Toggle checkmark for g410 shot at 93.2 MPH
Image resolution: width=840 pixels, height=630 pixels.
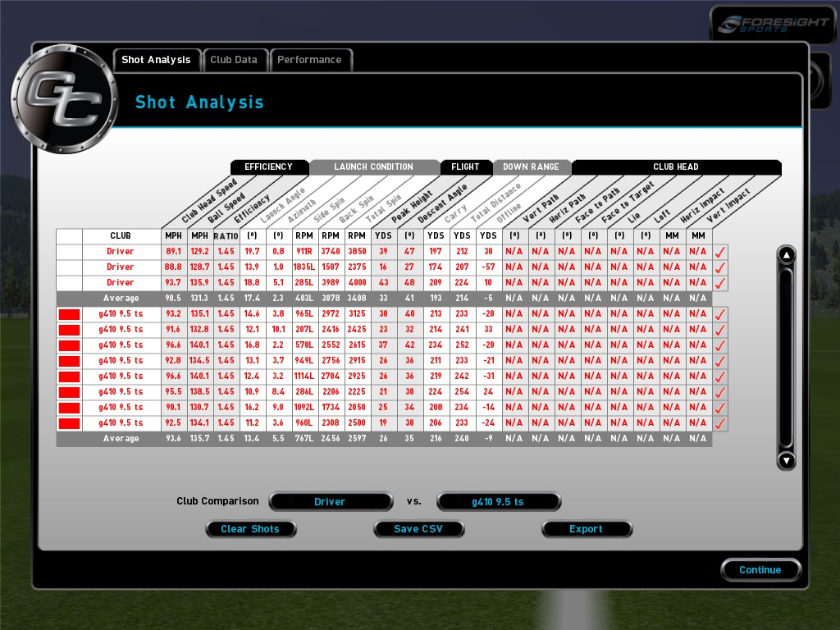coord(720,314)
